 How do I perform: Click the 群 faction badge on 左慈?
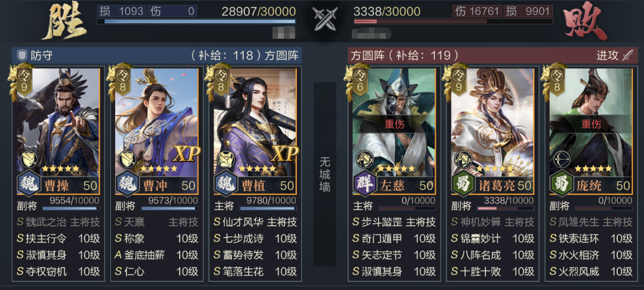point(364,183)
